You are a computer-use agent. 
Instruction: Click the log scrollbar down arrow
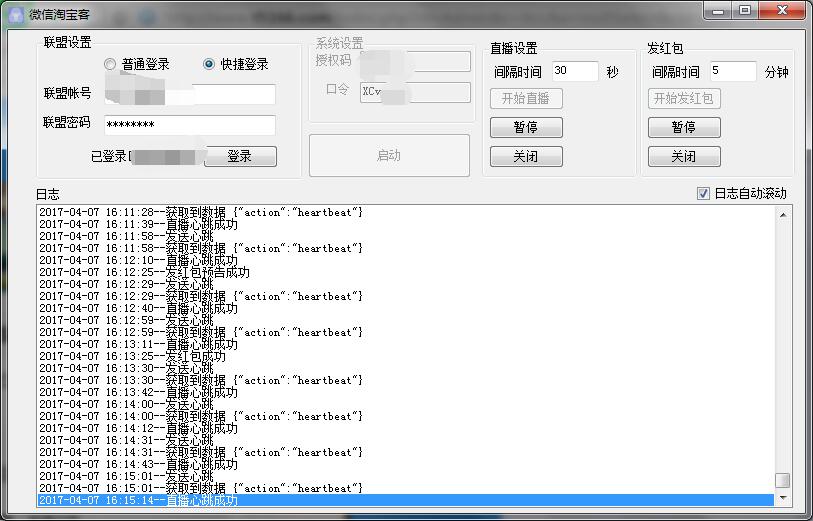tap(783, 498)
